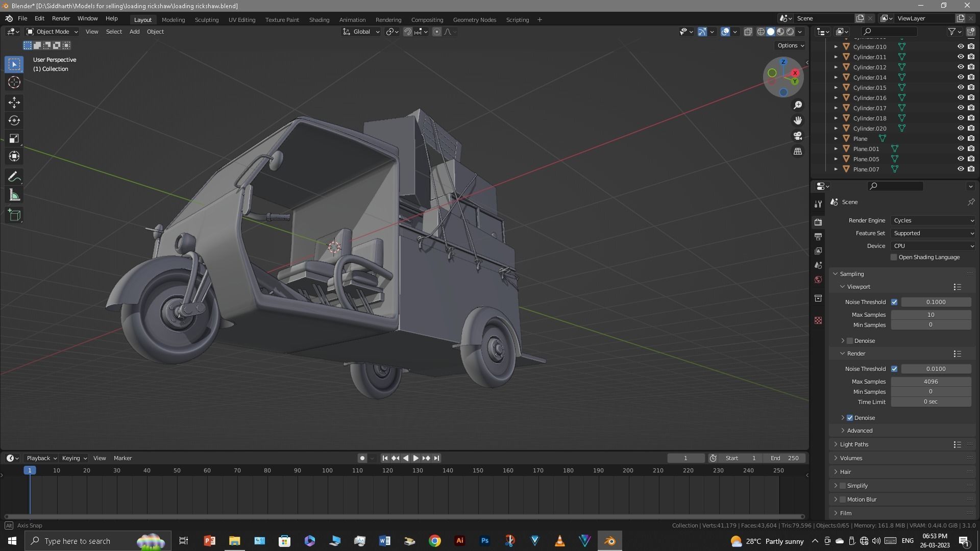Click the zoom magnifier viewport icon
The image size is (980, 551).
[798, 105]
